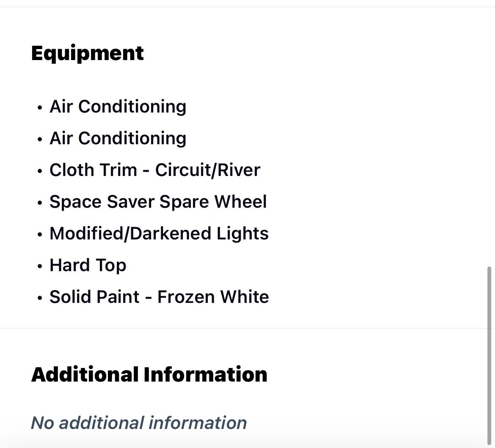Select the first Air Conditioning list item

tap(118, 107)
